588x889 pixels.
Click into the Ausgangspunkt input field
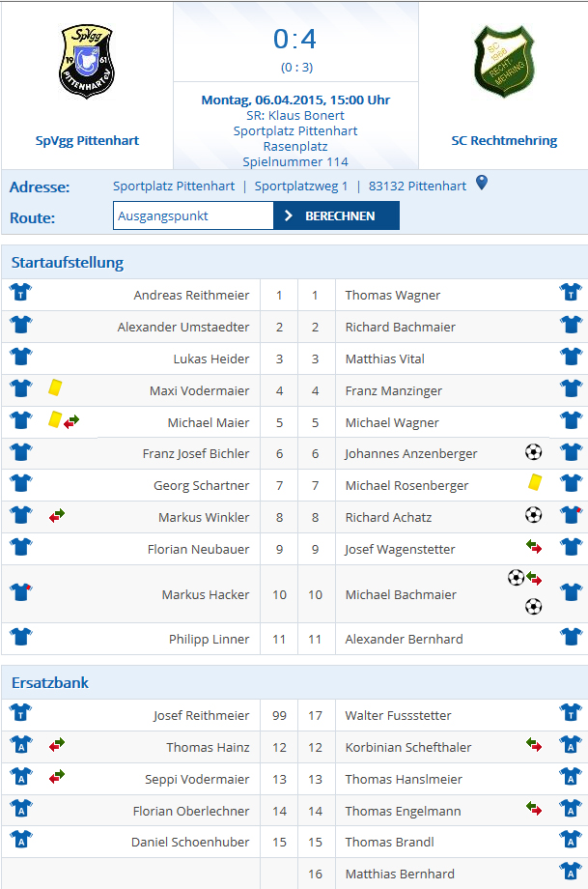[x=193, y=216]
